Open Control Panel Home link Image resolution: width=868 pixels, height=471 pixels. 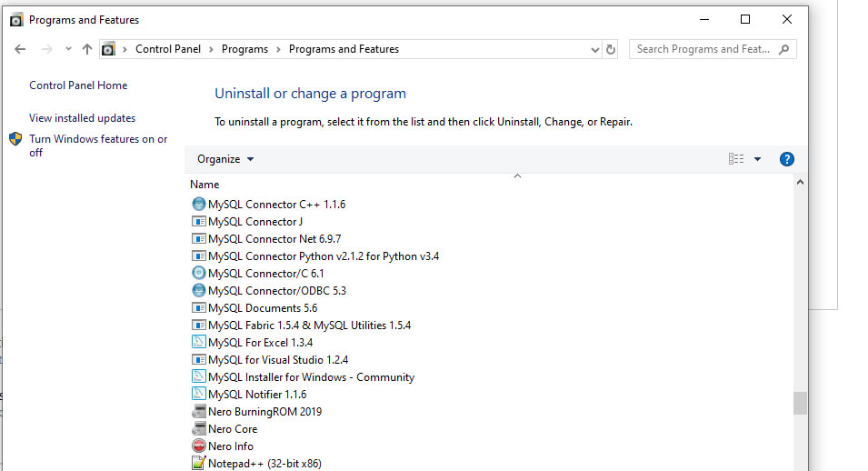click(78, 85)
